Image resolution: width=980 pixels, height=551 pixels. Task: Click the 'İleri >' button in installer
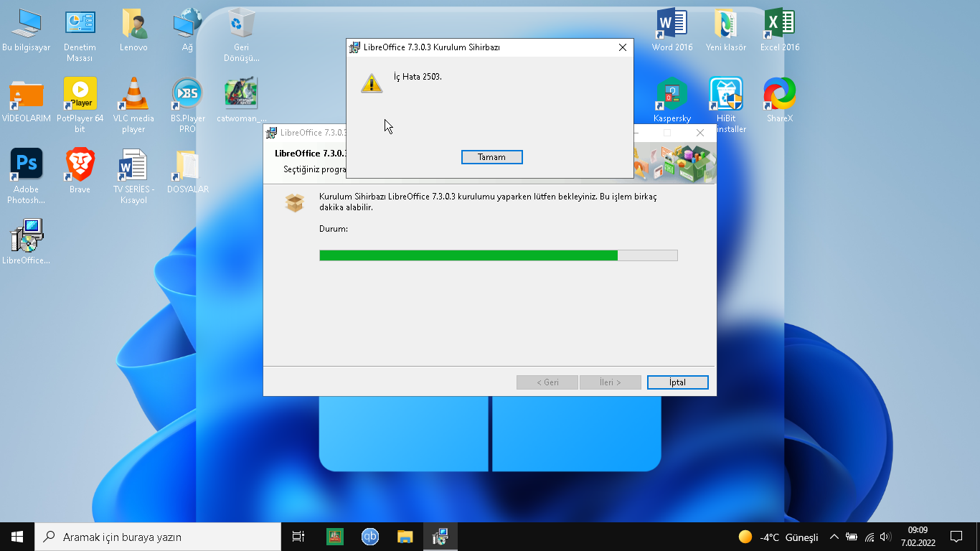611,382
